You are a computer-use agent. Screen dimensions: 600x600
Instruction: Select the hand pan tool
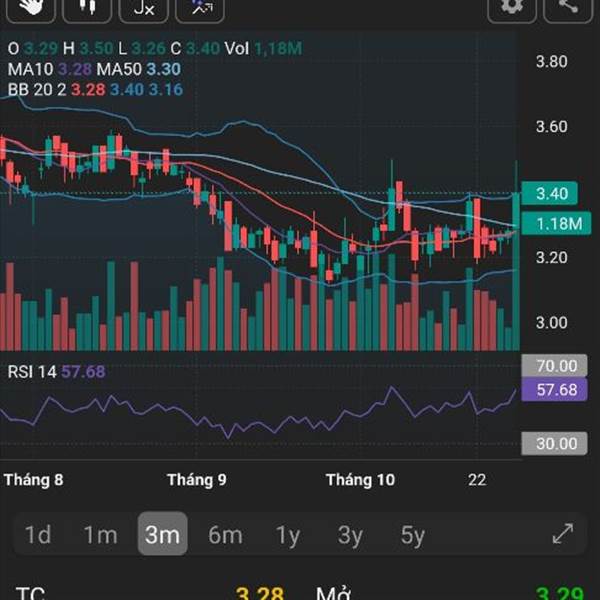[x=32, y=7]
